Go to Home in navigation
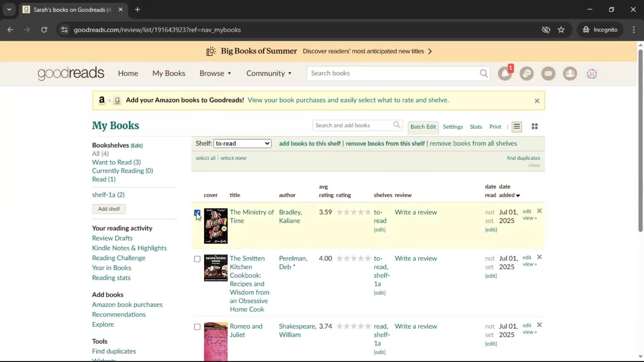The height and width of the screenshot is (362, 644). [128, 73]
